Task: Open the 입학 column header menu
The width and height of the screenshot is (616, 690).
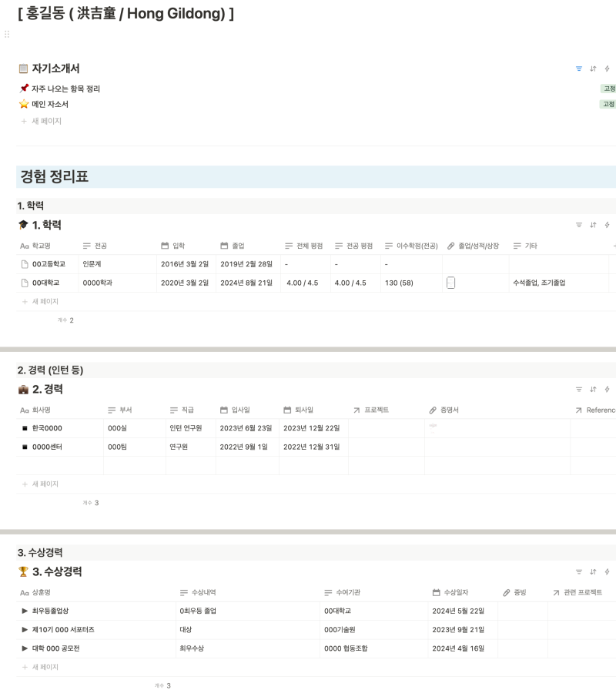Action: (x=173, y=246)
